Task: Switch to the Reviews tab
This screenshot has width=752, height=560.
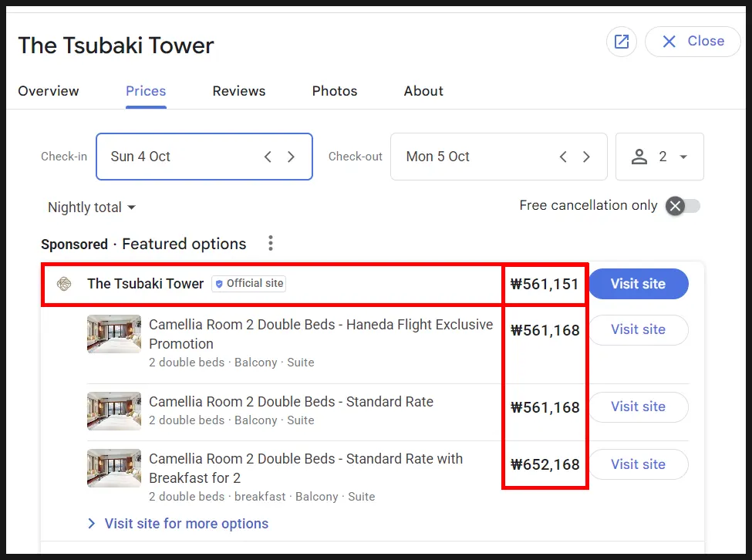Action: 239,91
